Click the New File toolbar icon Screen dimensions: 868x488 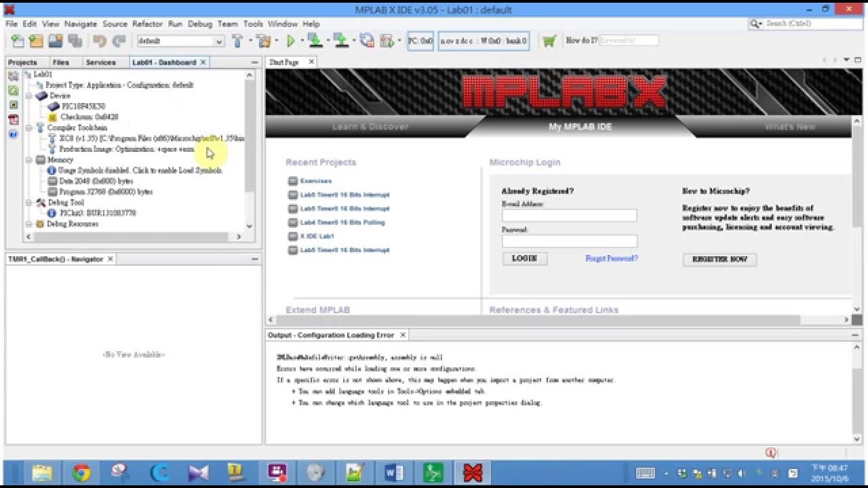coord(18,41)
